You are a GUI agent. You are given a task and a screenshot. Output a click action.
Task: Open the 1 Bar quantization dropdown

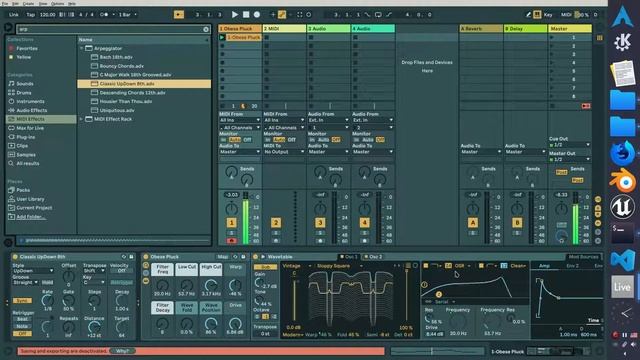point(127,15)
